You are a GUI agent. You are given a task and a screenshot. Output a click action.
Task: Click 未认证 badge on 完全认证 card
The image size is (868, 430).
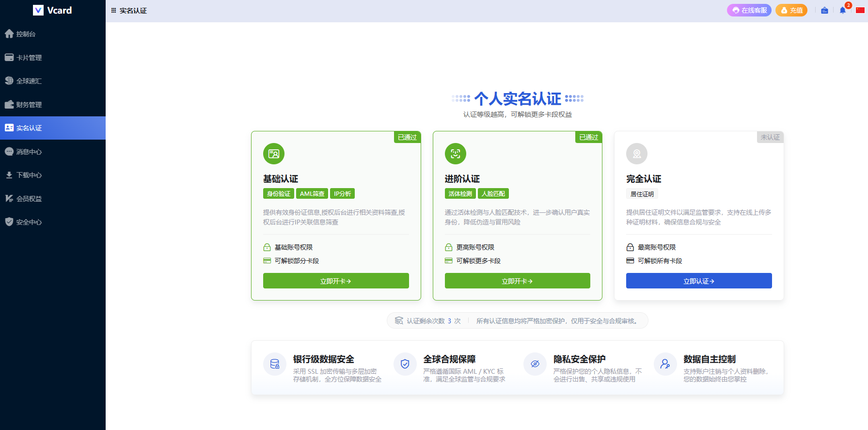point(770,137)
